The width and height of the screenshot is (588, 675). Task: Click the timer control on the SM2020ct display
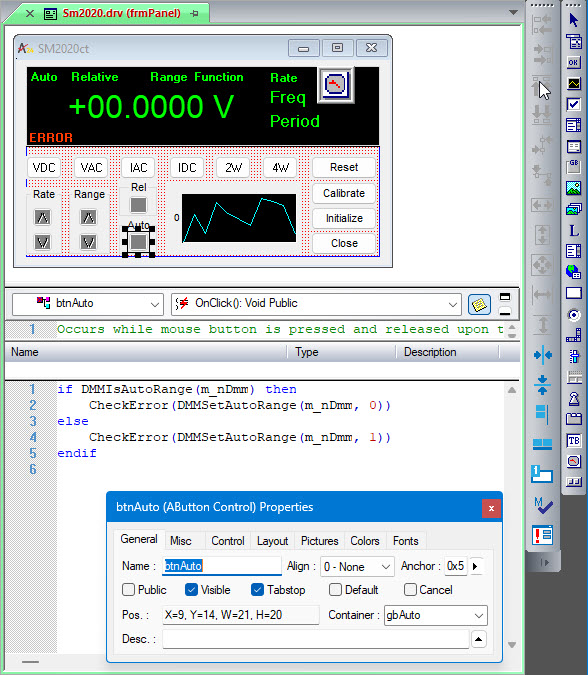(336, 85)
